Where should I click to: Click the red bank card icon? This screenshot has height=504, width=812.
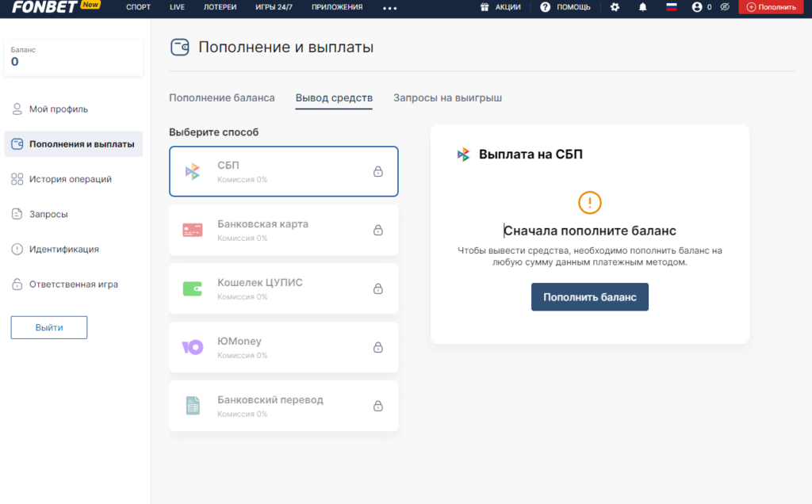click(x=193, y=230)
